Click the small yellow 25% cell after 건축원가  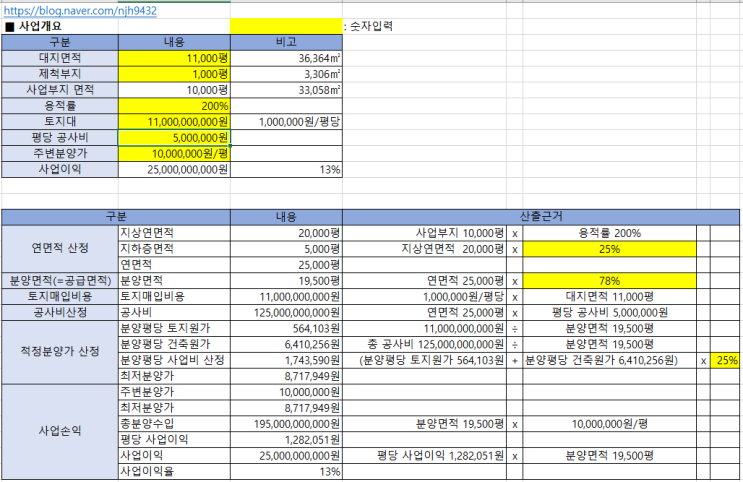(x=726, y=360)
